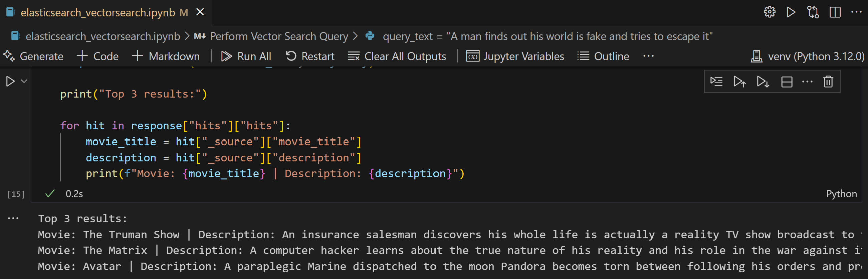Click Run All in notebook toolbar
Viewport: 868px width, 279px height.
click(x=246, y=56)
